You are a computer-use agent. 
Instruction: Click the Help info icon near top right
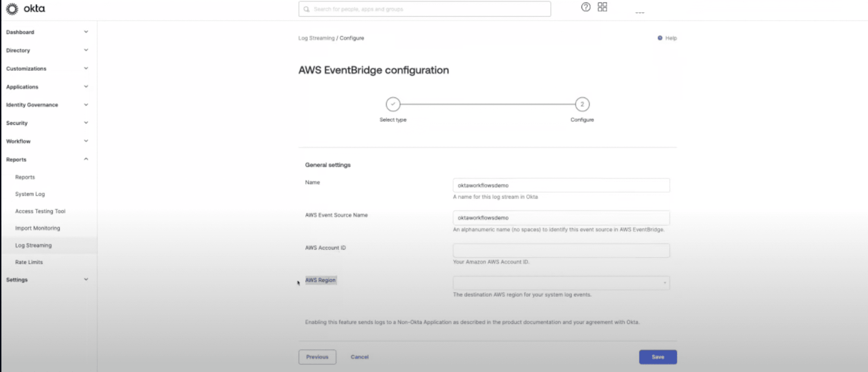659,38
